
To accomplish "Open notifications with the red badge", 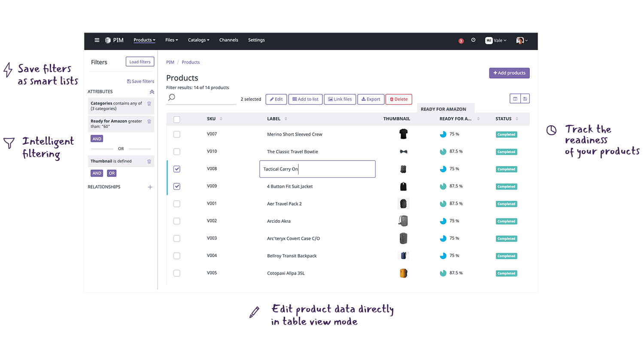I will pyautogui.click(x=461, y=40).
